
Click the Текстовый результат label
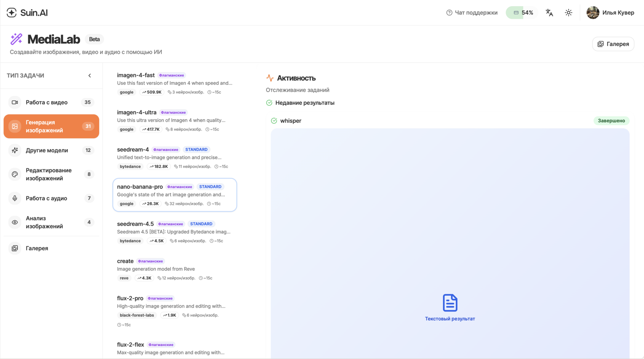pyautogui.click(x=450, y=319)
